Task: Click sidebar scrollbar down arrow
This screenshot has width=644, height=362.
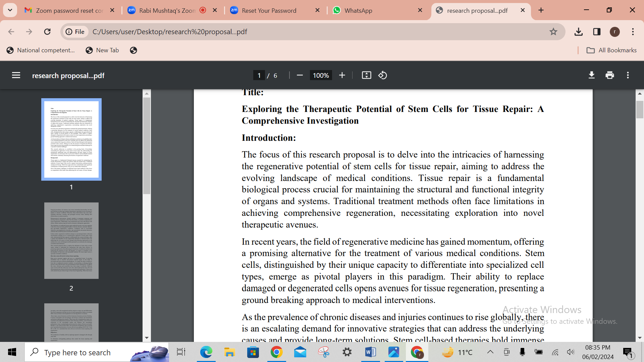Action: point(147,338)
